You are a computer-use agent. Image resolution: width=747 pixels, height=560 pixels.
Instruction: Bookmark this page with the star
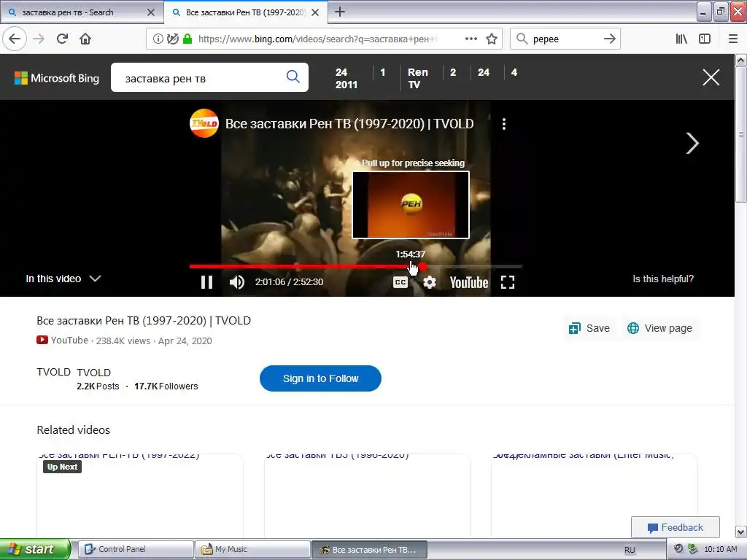pos(492,39)
